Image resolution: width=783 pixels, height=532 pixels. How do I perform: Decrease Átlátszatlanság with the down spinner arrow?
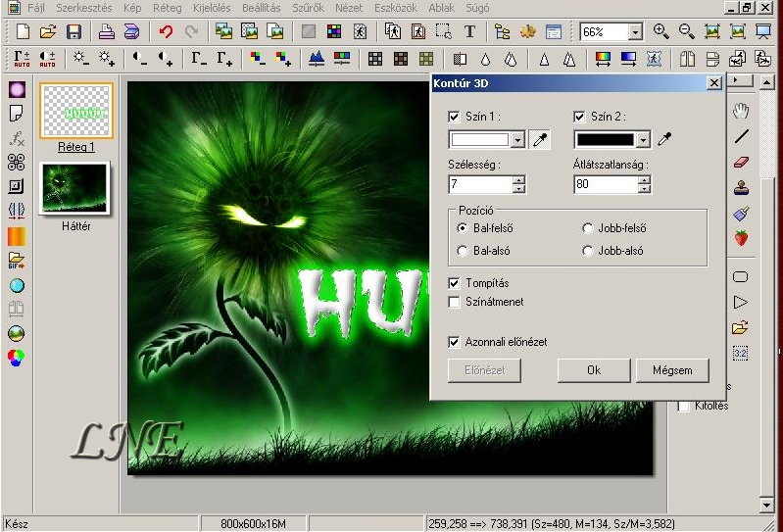click(x=645, y=189)
